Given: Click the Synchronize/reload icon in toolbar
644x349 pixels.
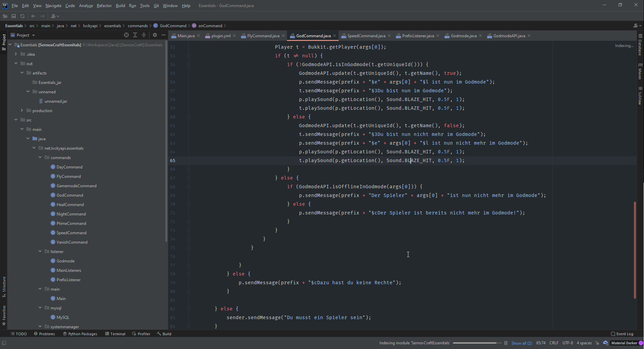Looking at the screenshot, I should click(22, 16).
